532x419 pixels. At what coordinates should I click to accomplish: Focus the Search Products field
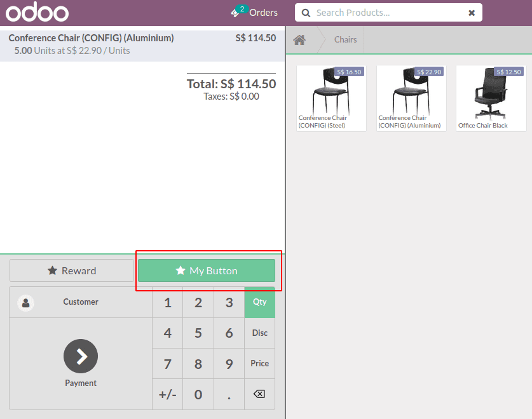pos(388,13)
